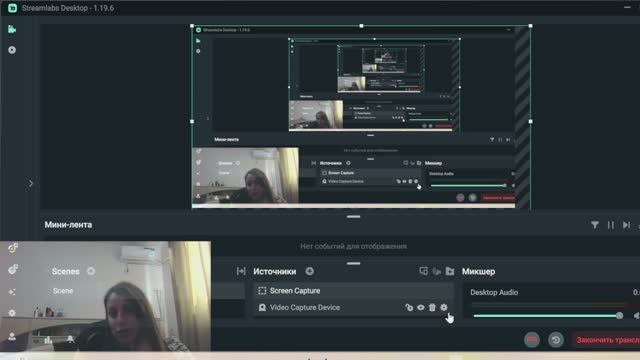Open user account icon in left sidebar
This screenshot has height=360, width=640.
pos(12,336)
